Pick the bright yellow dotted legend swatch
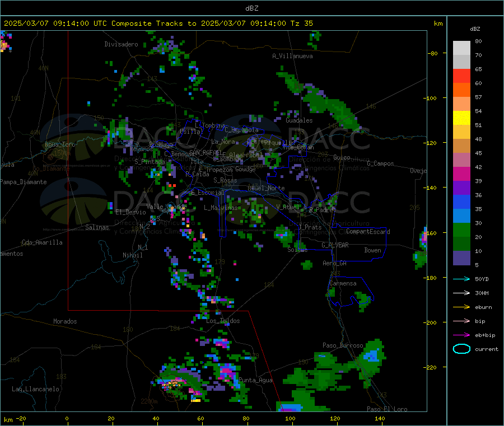The image size is (504, 426). click(x=461, y=118)
